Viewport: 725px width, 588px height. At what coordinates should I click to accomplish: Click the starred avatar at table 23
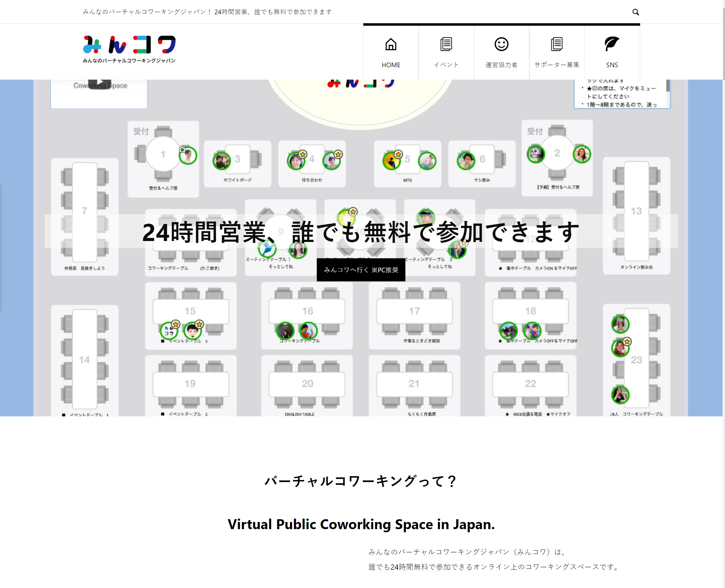click(620, 348)
